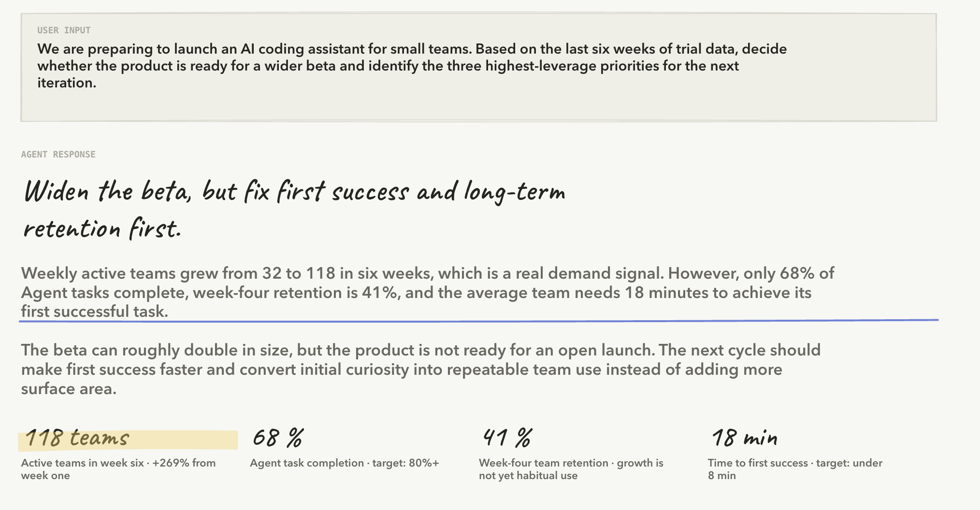Click the paragraph starting 'Weekly active teams grew'
Image resolution: width=980 pixels, height=510 pixels.
428,292
